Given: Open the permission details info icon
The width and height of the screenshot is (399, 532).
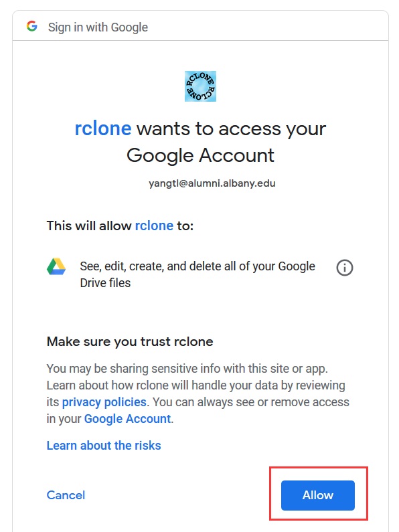Looking at the screenshot, I should coord(344,268).
